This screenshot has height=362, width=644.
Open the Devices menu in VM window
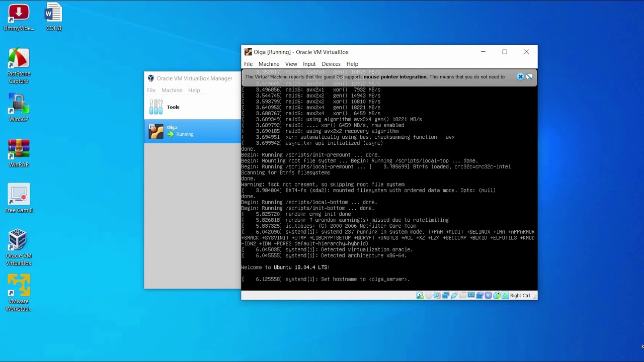331,64
